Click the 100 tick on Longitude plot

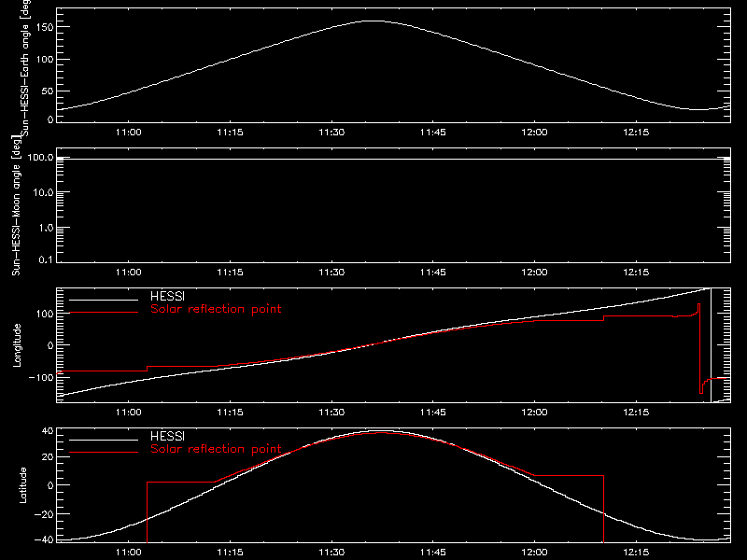[x=44, y=314]
